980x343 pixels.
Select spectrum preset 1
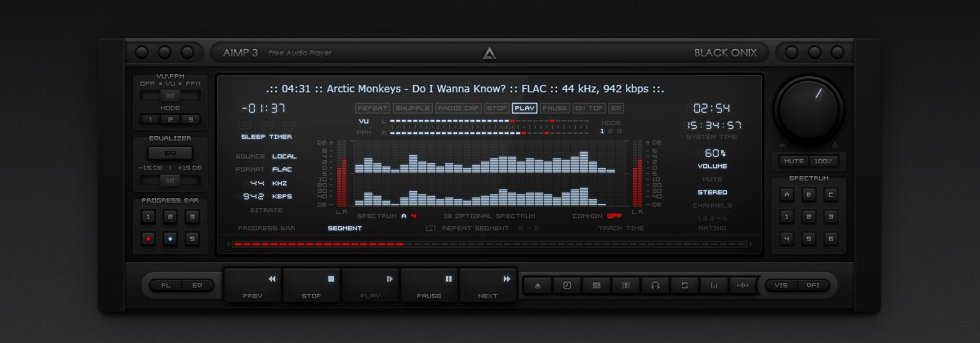point(786,216)
